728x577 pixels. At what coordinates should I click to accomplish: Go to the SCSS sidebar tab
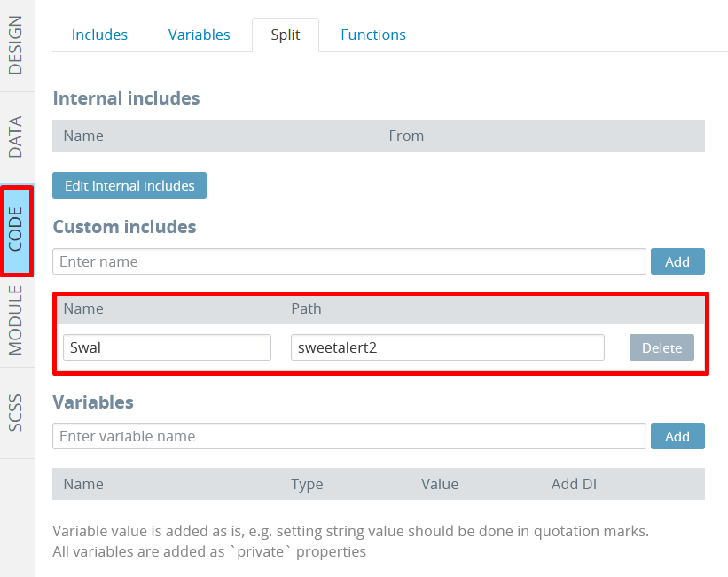[x=16, y=413]
